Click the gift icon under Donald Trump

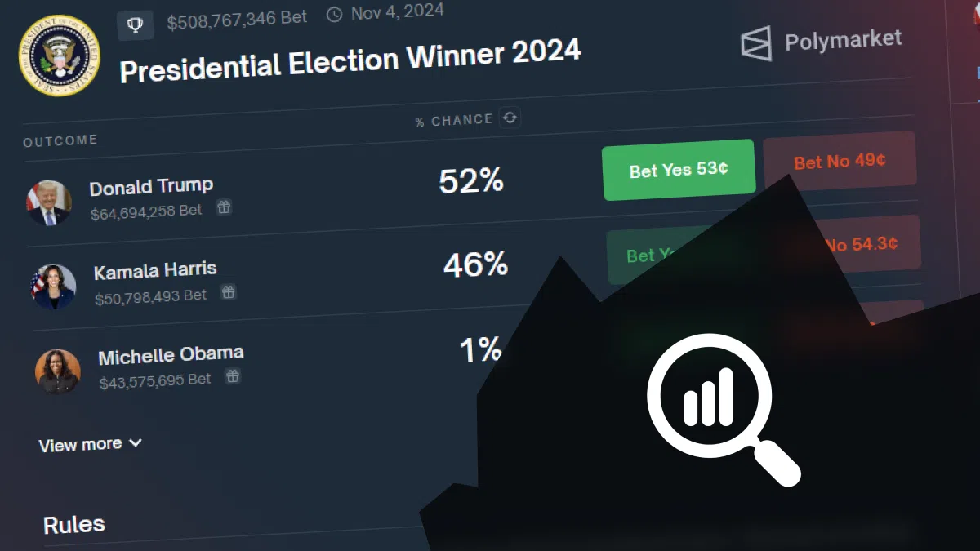224,207
